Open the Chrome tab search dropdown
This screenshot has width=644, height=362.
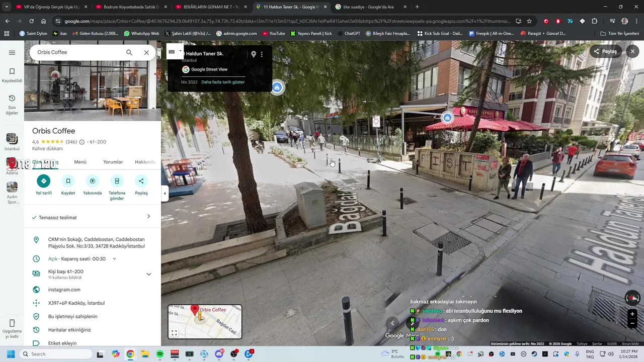point(7,7)
